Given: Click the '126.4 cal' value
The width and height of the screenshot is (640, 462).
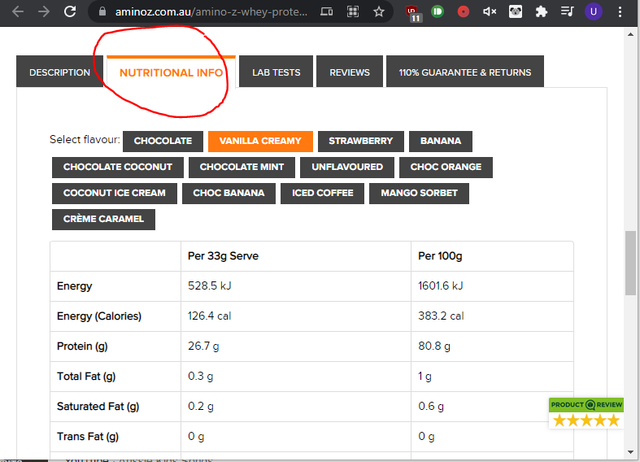Looking at the screenshot, I should (209, 316).
